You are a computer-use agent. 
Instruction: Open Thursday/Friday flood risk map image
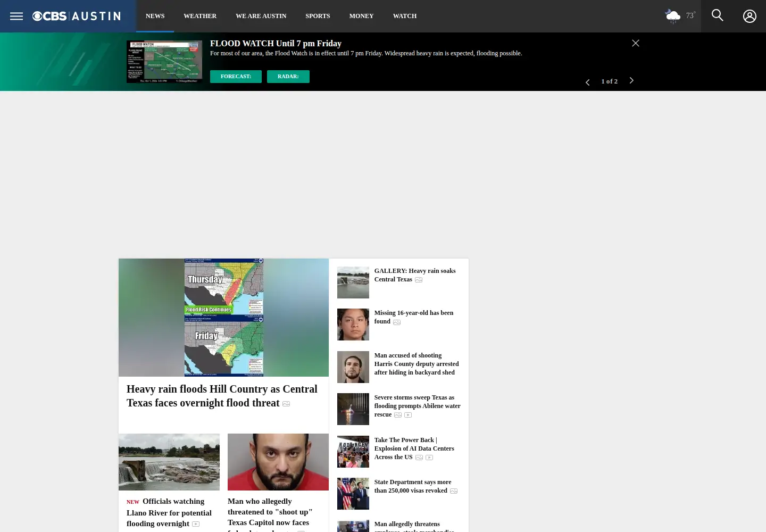coord(223,318)
